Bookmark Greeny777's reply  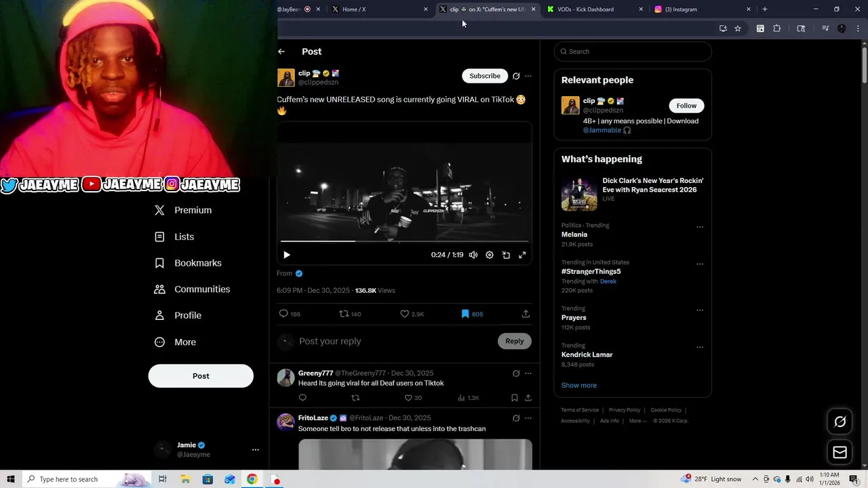coord(515,398)
